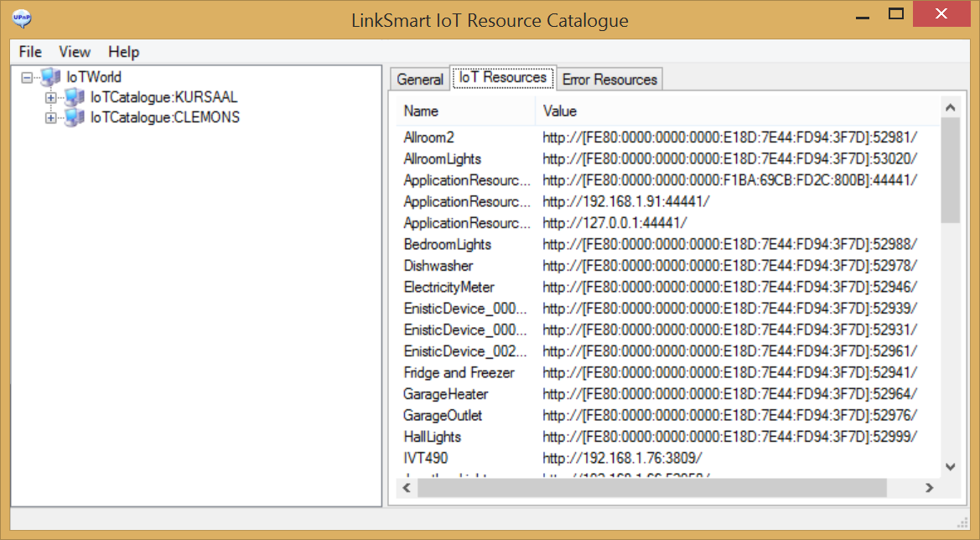Click value http://127.0.0.1:44441/
980x540 pixels.
pyautogui.click(x=614, y=222)
